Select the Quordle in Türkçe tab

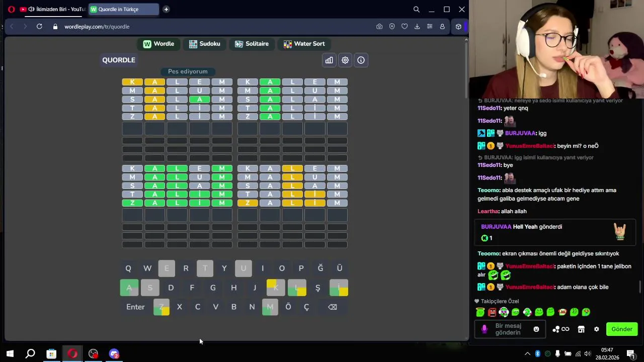124,9
